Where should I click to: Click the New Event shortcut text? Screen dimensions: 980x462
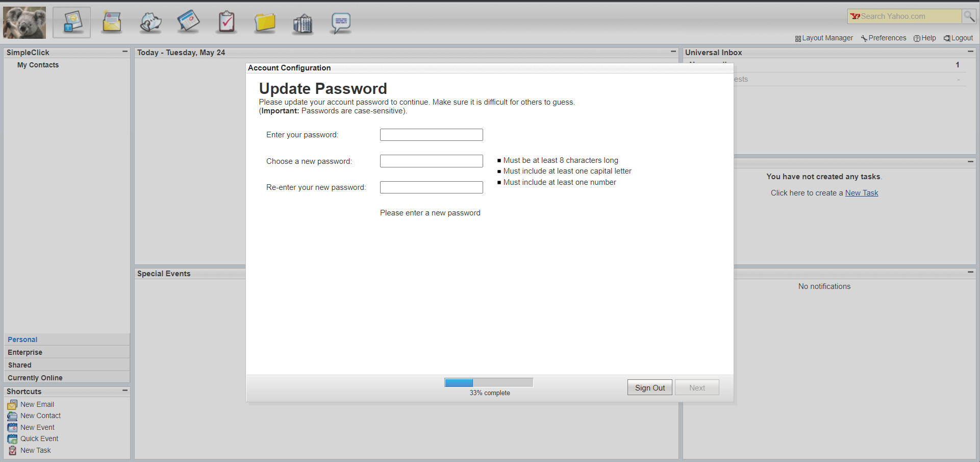pyautogui.click(x=37, y=427)
